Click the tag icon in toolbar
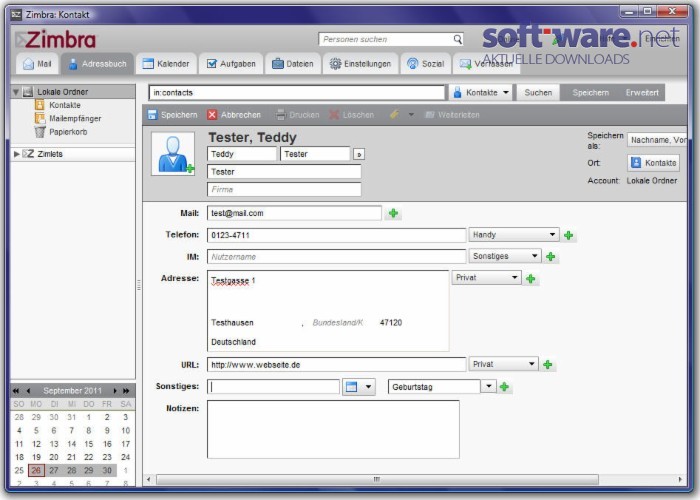The height and width of the screenshot is (500, 700). coord(394,115)
